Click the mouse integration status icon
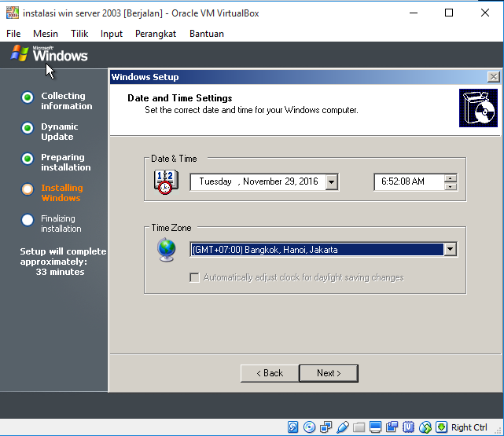Image resolution: width=504 pixels, height=436 pixels. click(x=425, y=427)
